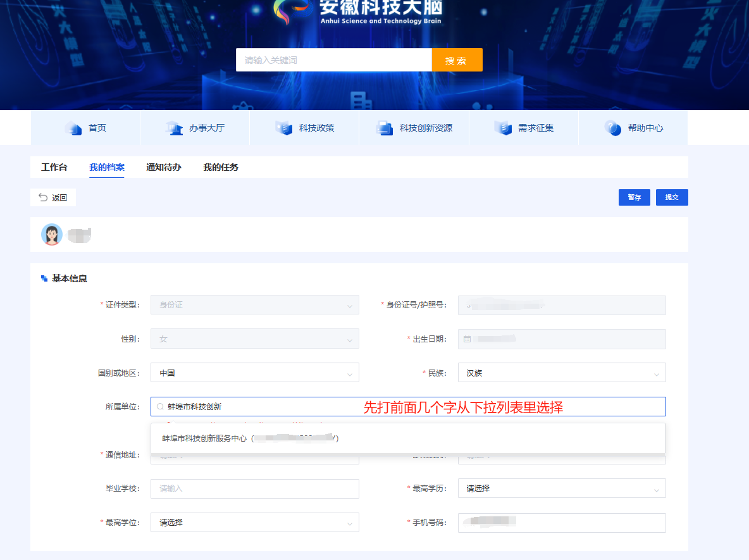Click calendar icon in 出生日期 field

pyautogui.click(x=467, y=339)
